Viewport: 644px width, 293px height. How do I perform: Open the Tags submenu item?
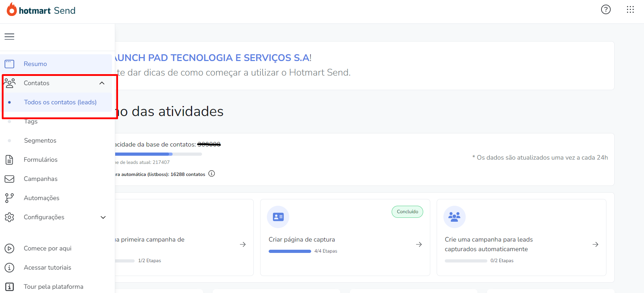tap(31, 122)
